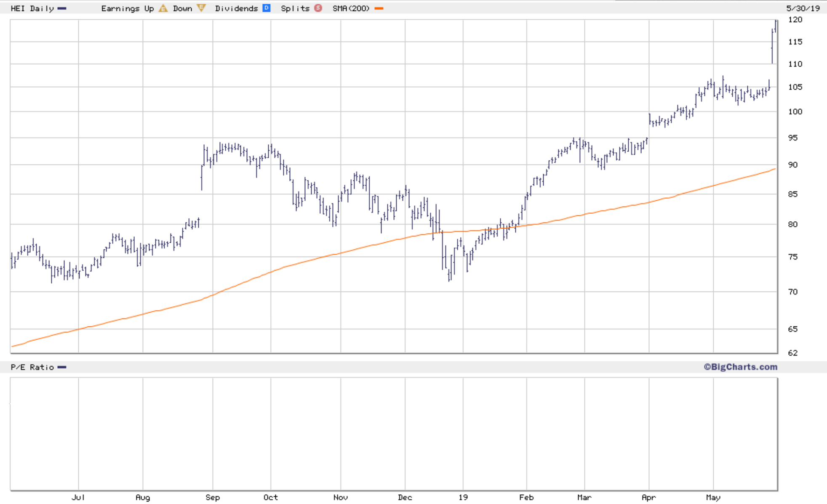Click the SMA(200) text label
Viewport: 827px width, 504px height.
click(x=351, y=8)
